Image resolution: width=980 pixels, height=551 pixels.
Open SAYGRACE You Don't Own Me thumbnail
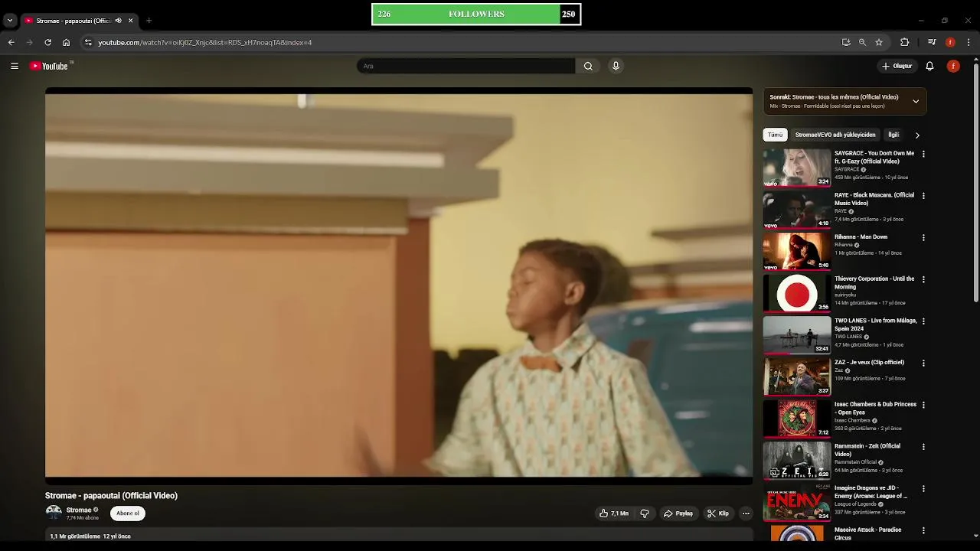tap(797, 168)
